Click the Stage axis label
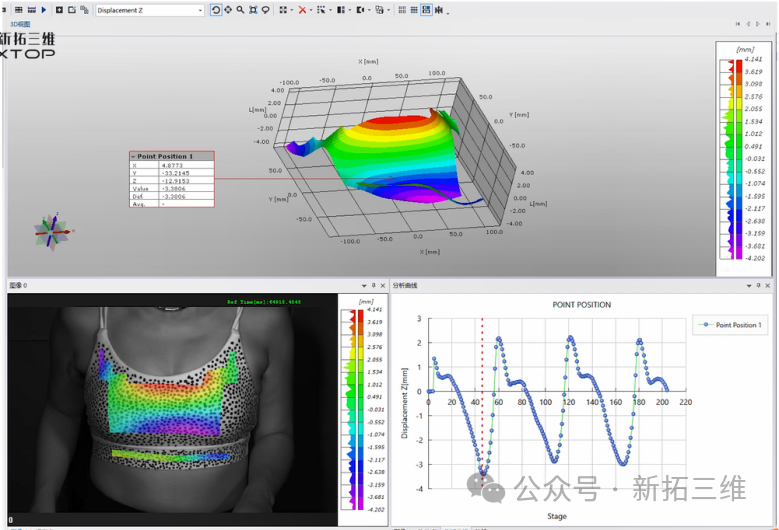Screen dimensions: 779x530 pyautogui.click(x=557, y=516)
